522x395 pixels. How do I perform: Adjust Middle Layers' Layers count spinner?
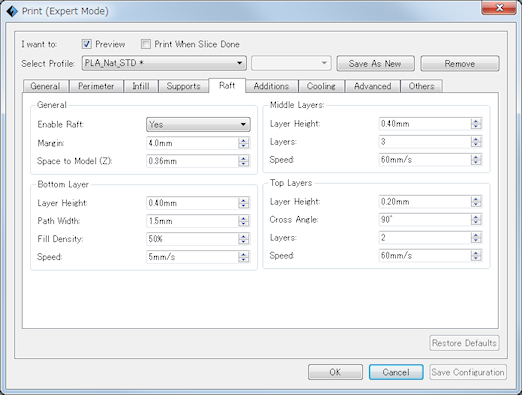476,142
